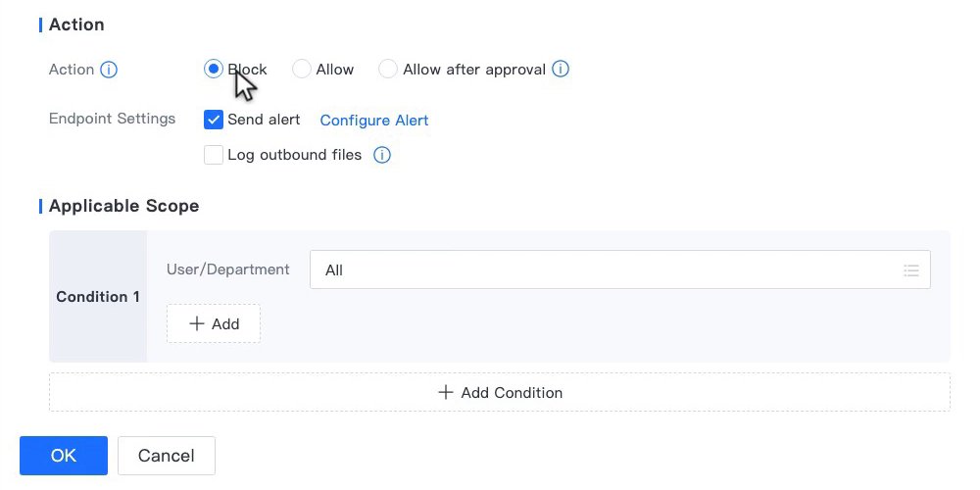The height and width of the screenshot is (490, 980).
Task: Open User/Department selector showing All
Action: pos(620,270)
